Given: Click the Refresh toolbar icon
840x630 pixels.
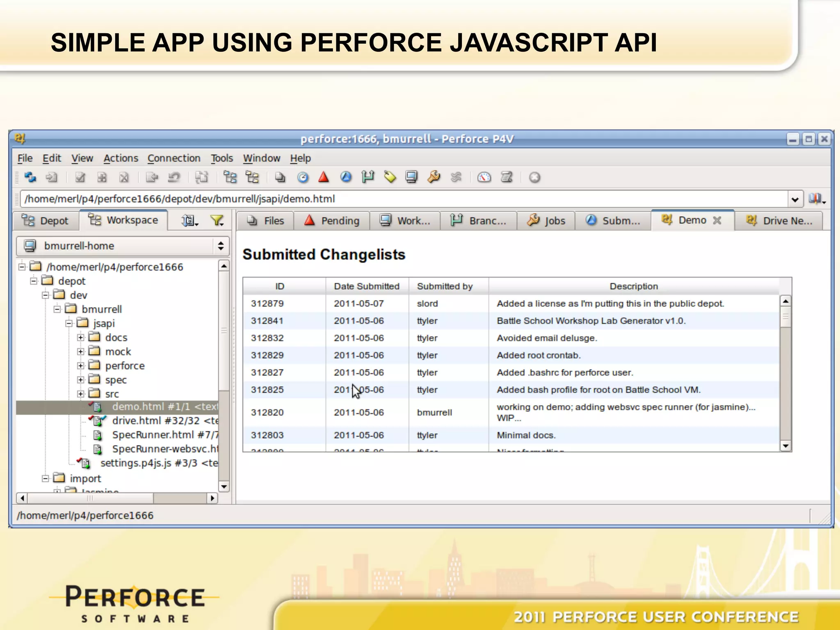Looking at the screenshot, I should coord(30,177).
